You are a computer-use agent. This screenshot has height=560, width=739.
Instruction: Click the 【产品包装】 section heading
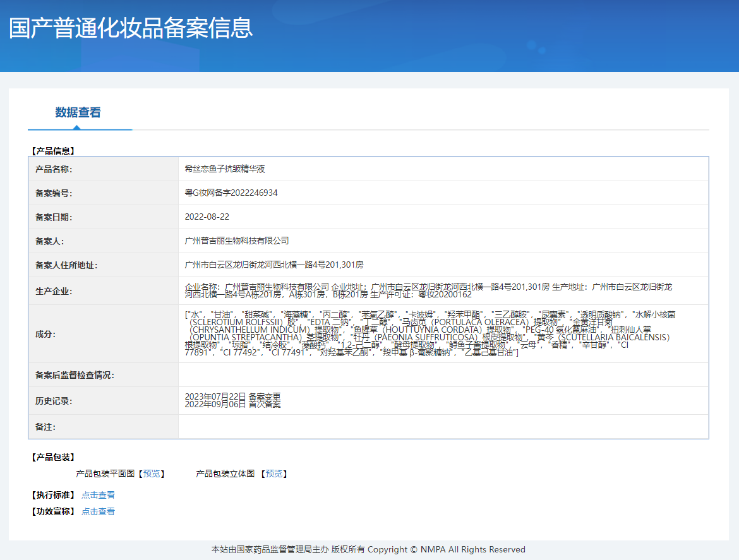[53, 457]
